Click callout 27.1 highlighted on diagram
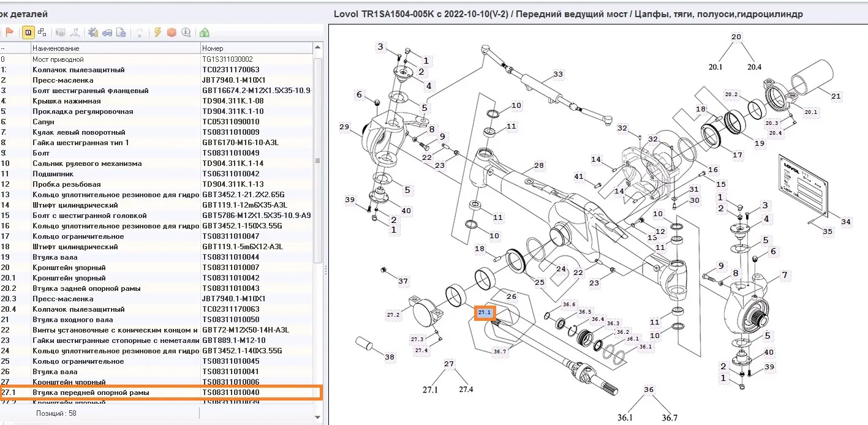Viewport: 868px width, 425px height. click(485, 312)
